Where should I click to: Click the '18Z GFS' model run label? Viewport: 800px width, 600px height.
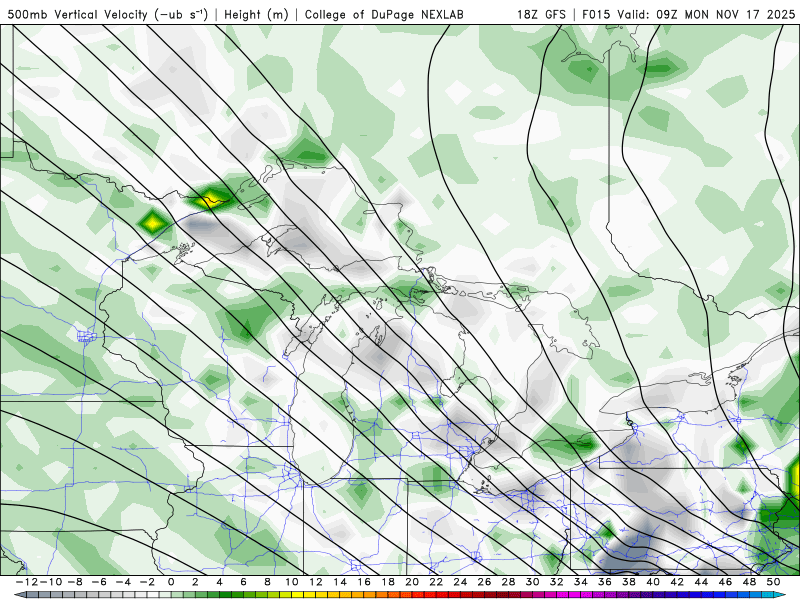(541, 14)
